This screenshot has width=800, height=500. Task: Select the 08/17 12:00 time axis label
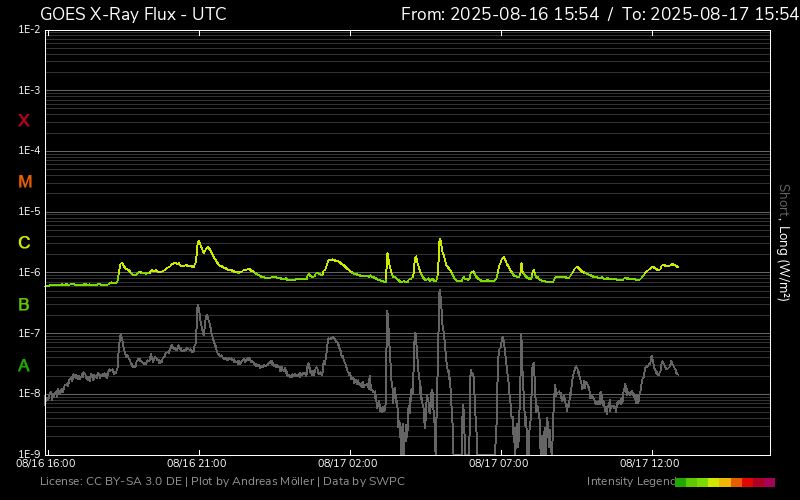pyautogui.click(x=649, y=464)
